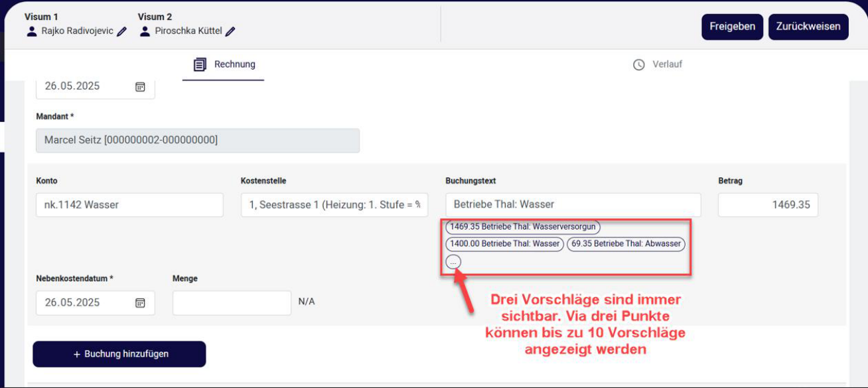The image size is (868, 388).
Task: Click the Verlauf clock icon
Action: [639, 65]
